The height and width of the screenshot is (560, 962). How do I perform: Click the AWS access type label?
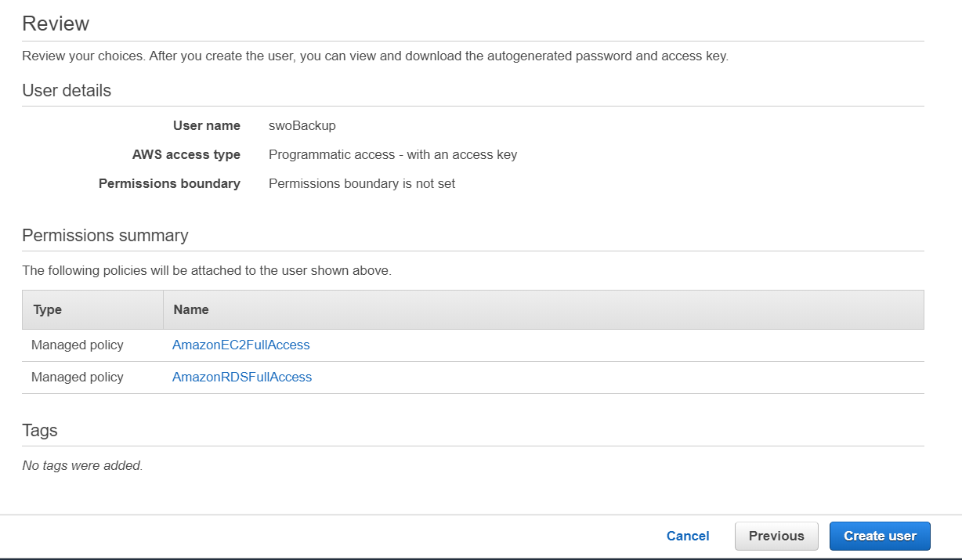click(x=186, y=154)
